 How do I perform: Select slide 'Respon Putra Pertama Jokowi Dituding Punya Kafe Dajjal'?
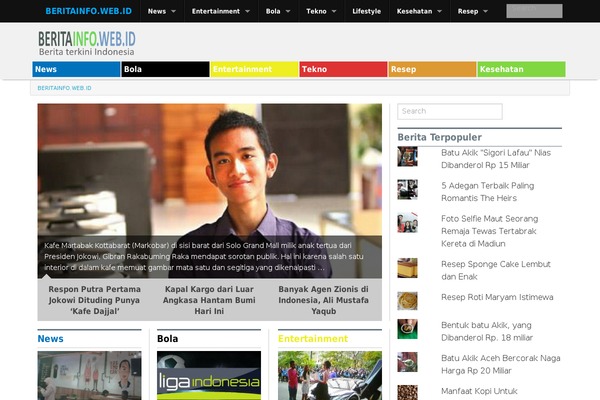[x=94, y=300]
